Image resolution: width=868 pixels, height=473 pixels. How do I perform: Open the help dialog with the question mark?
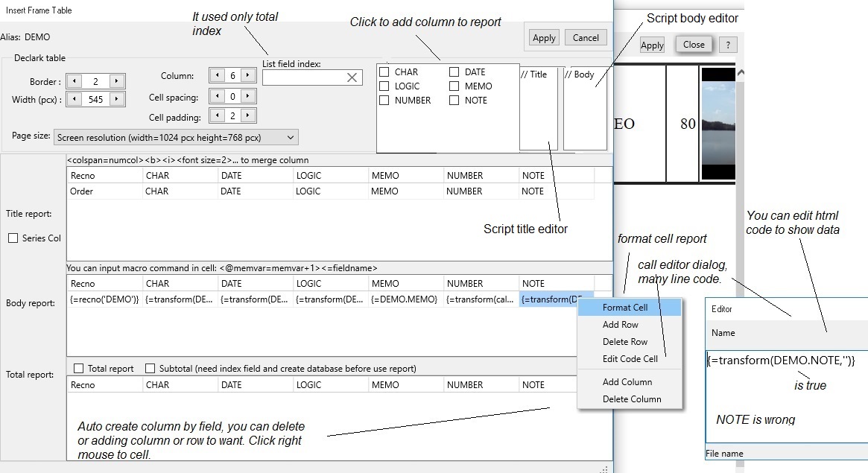(726, 44)
